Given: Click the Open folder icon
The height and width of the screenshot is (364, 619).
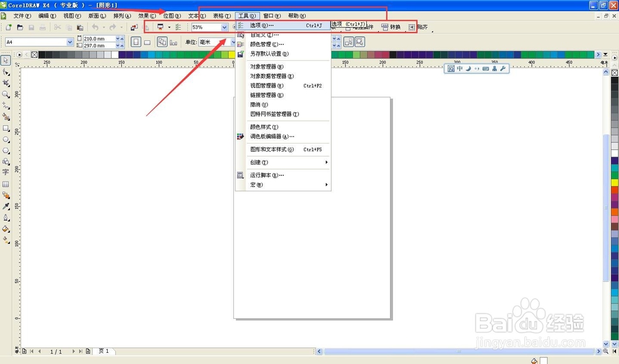Looking at the screenshot, I should coord(20,27).
